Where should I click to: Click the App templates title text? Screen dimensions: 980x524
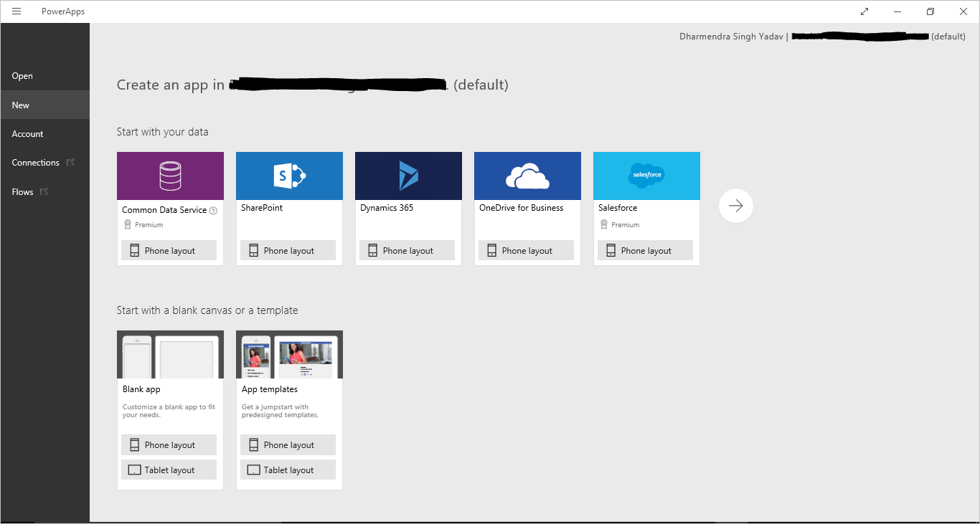click(270, 389)
